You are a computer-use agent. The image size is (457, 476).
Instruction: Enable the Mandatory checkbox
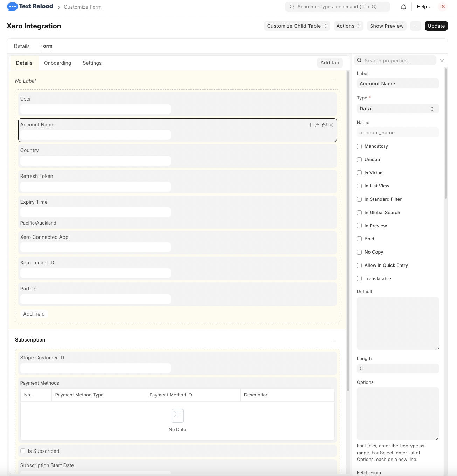pos(359,146)
